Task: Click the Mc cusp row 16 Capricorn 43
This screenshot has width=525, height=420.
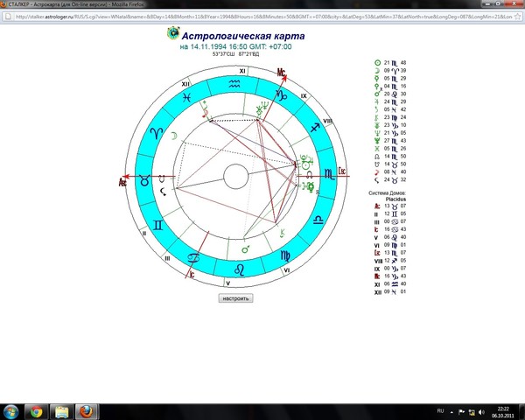Action: pos(390,276)
